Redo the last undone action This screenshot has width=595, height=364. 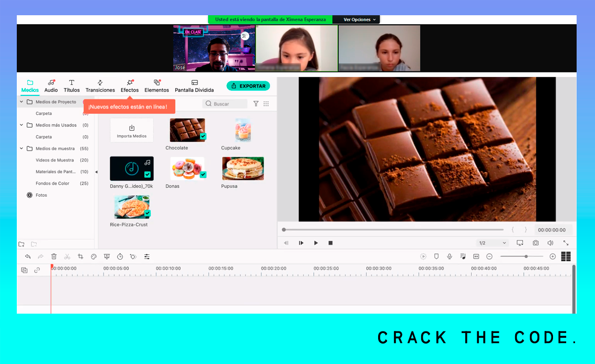tap(40, 256)
